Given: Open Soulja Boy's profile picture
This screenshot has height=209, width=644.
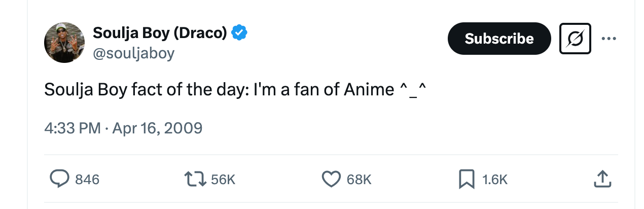Looking at the screenshot, I should pos(64,43).
